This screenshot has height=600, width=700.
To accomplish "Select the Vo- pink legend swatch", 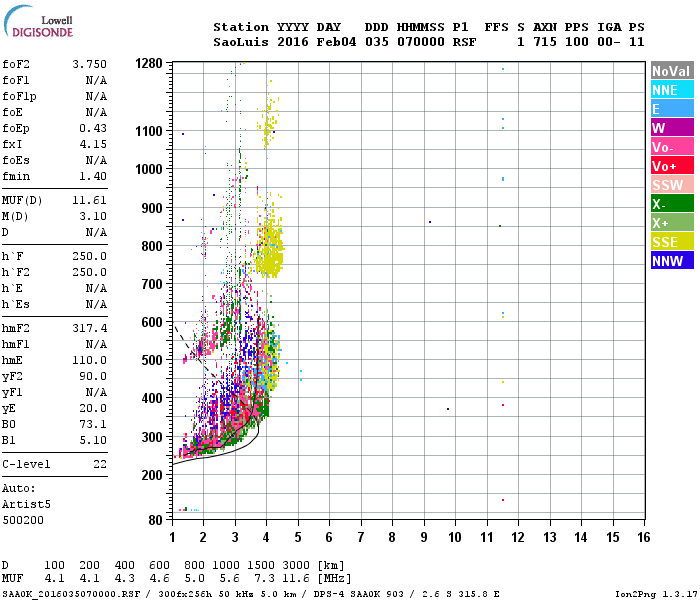I will tap(672, 147).
